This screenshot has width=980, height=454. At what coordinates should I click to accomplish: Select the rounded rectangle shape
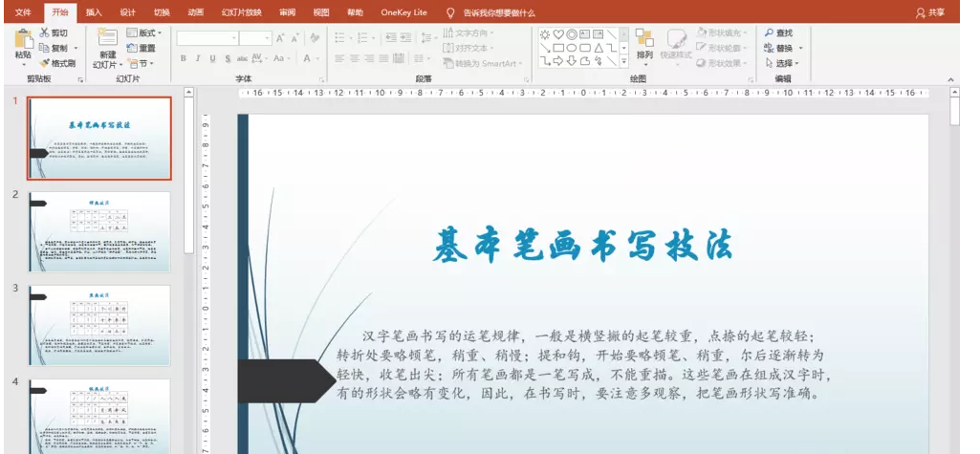tap(586, 48)
